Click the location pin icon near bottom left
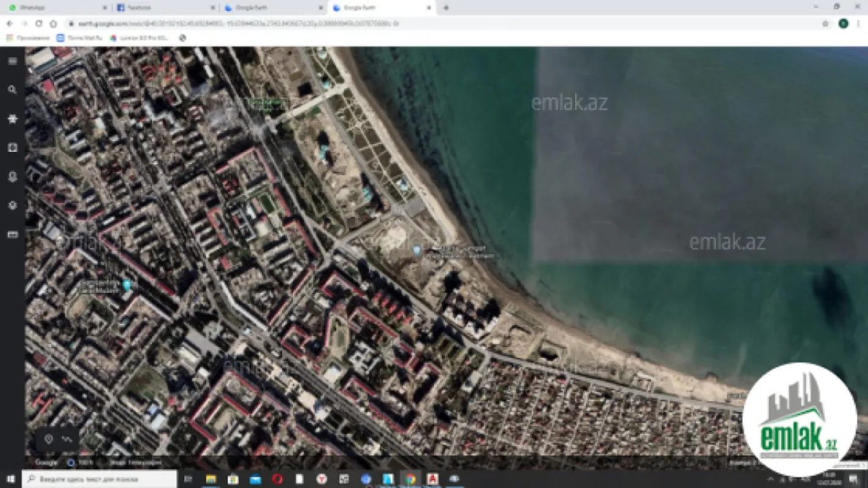 pyautogui.click(x=50, y=438)
